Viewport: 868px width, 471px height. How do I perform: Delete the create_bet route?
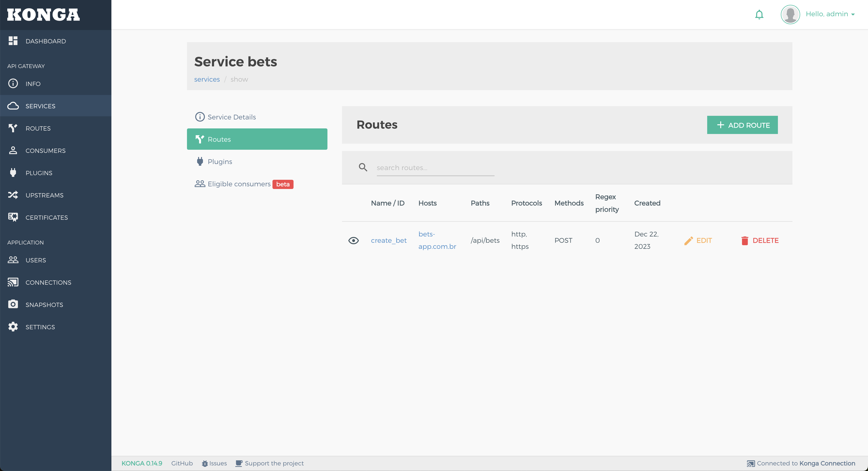pyautogui.click(x=760, y=240)
